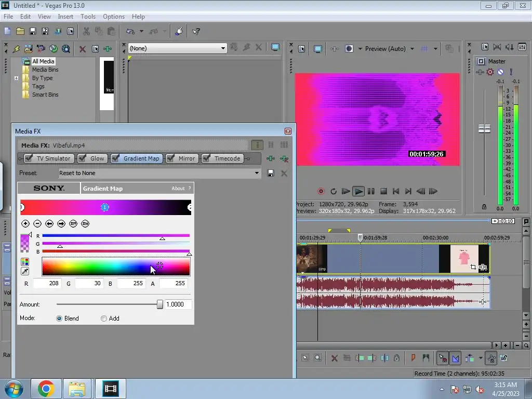Open a project with the folder icon

coord(20,31)
